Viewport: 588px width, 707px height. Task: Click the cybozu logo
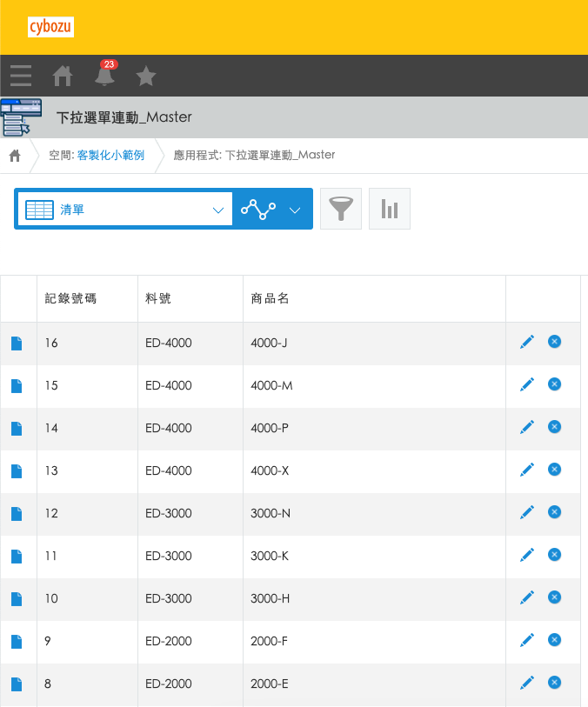(50, 27)
